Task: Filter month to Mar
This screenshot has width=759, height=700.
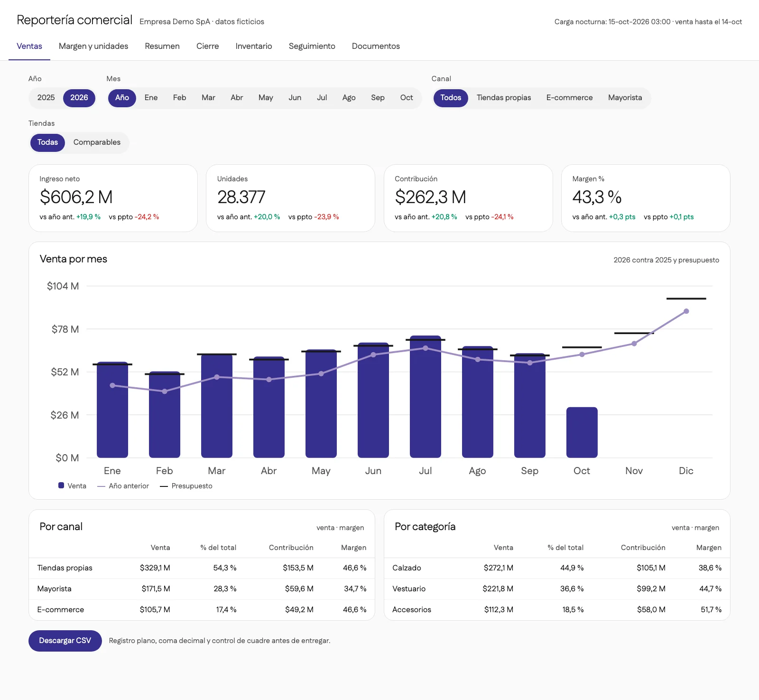Action: pyautogui.click(x=208, y=98)
